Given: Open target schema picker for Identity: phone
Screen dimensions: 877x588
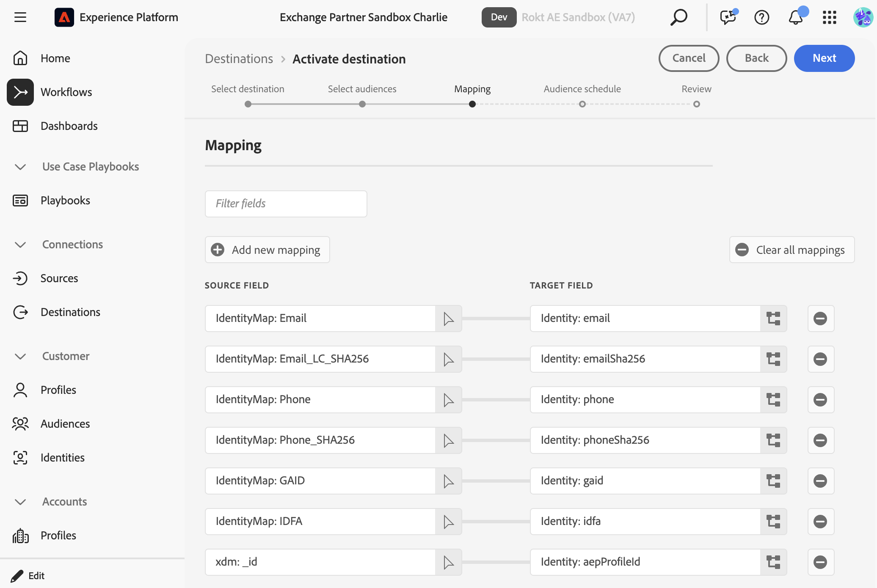Looking at the screenshot, I should click(773, 400).
